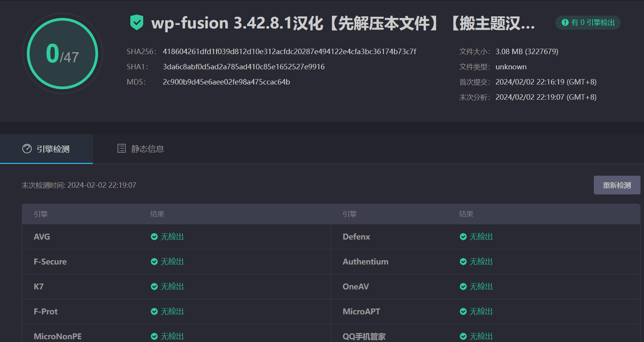Click the 重新检测 rescan button
The width and height of the screenshot is (644, 342).
point(617,185)
